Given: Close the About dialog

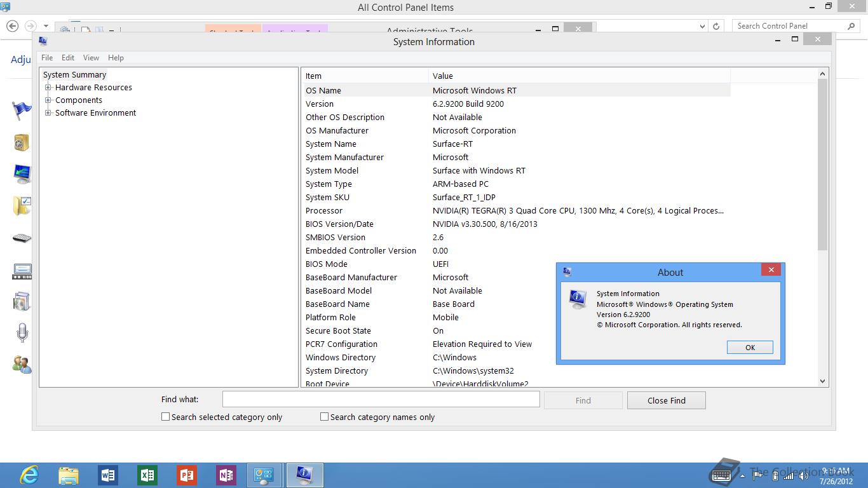Looking at the screenshot, I should pyautogui.click(x=771, y=269).
